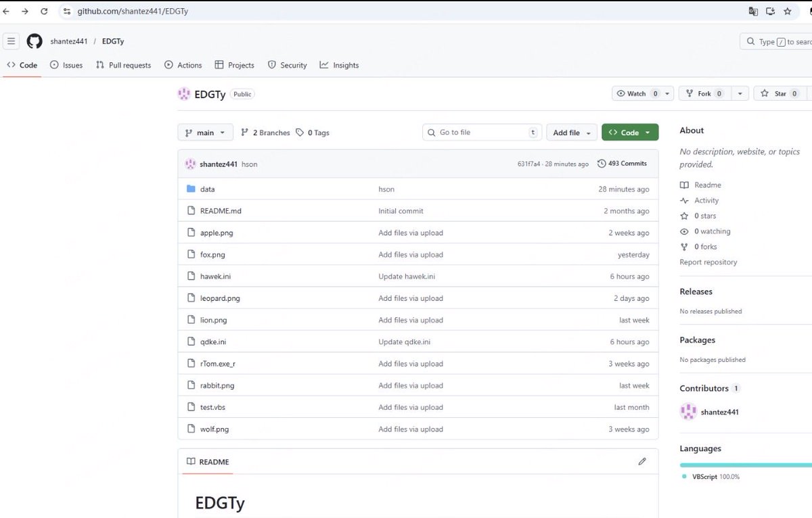Image resolution: width=812 pixels, height=518 pixels.
Task: Click the file icon next to test.vbs
Action: coord(191,407)
